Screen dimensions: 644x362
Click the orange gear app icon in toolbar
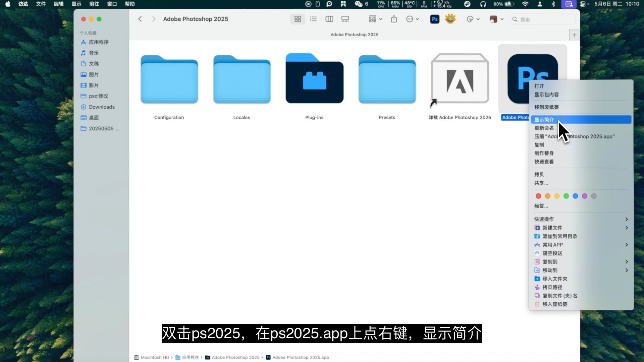pyautogui.click(x=450, y=19)
